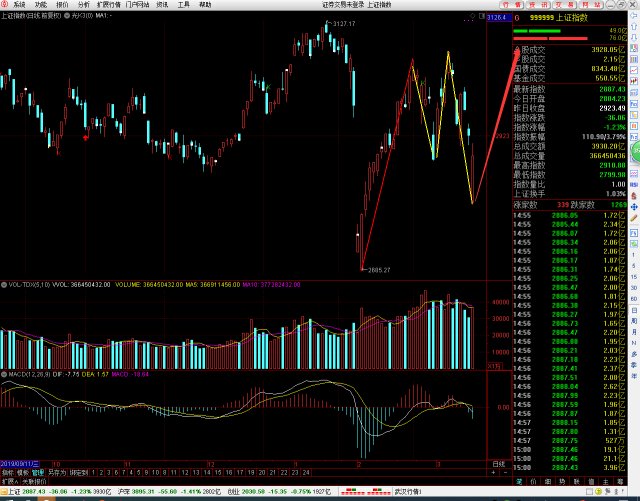Toggle the MACD indicator circle marker
This screenshot has width=640, height=501.
point(4,374)
